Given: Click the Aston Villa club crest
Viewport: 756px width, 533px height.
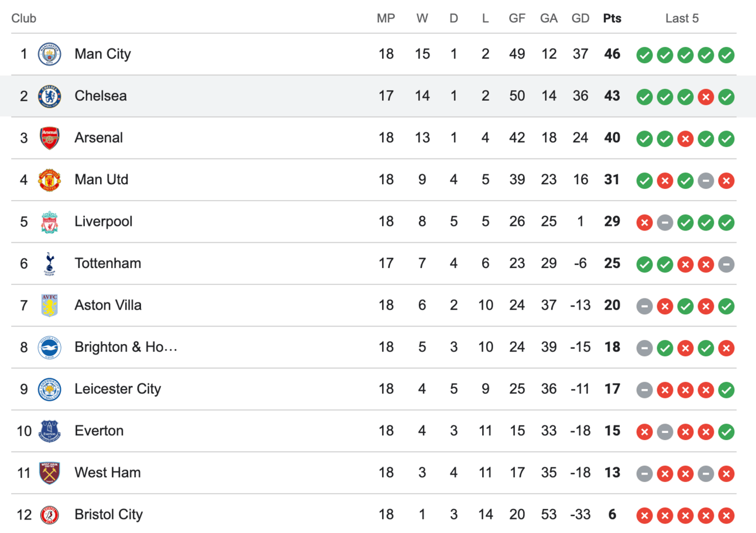Looking at the screenshot, I should click(x=49, y=305).
